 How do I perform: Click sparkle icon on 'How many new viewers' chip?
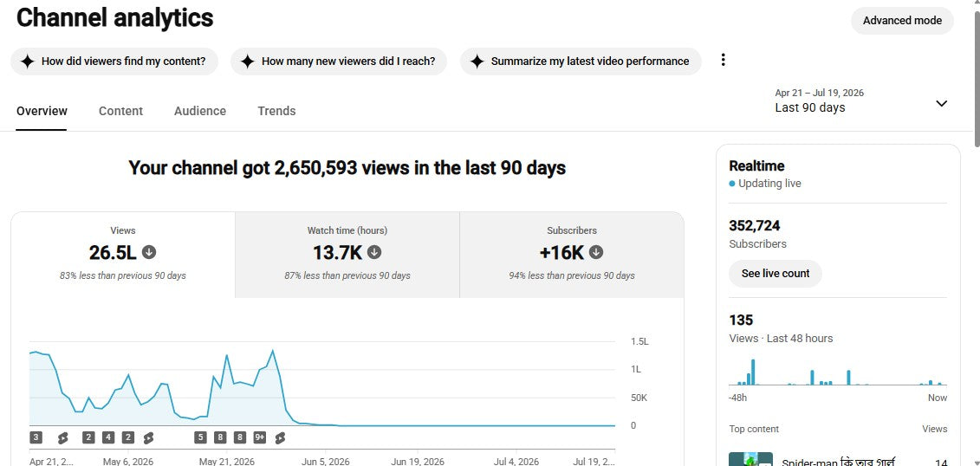pos(248,61)
